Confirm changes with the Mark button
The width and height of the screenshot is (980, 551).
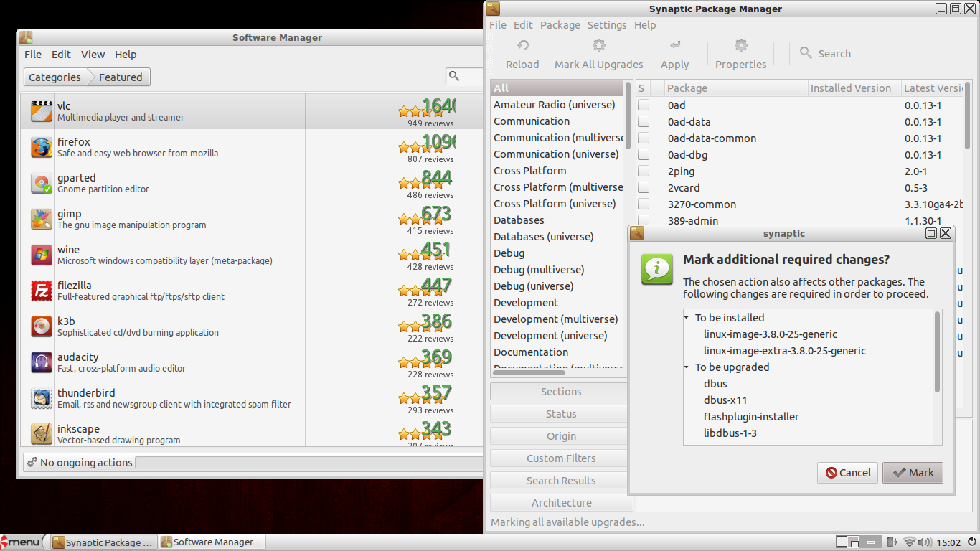point(913,473)
